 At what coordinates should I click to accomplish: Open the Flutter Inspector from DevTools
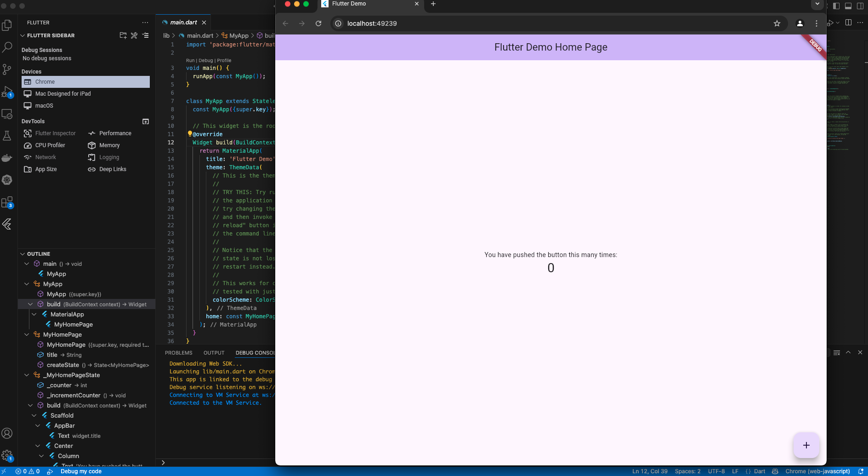(x=56, y=133)
